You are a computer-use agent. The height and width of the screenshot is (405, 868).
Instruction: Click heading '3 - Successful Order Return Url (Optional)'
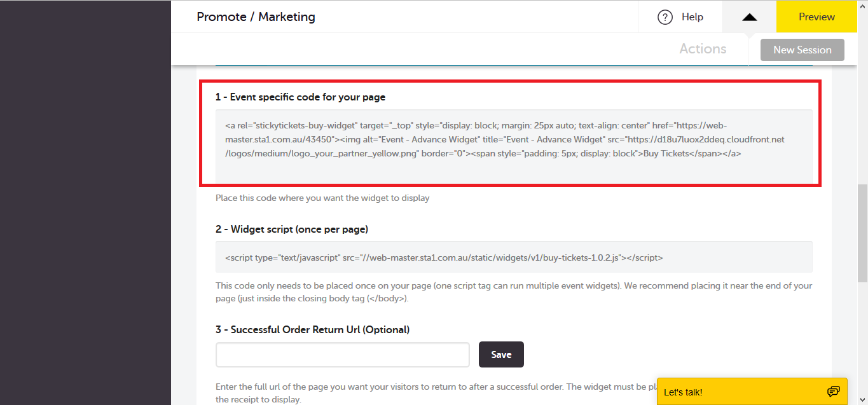pos(312,329)
